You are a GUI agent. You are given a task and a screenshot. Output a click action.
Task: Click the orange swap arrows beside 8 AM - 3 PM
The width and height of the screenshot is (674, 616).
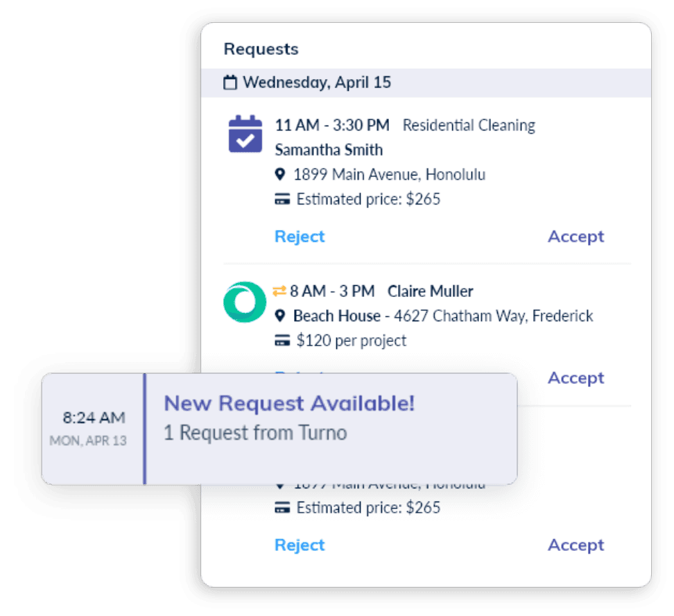point(279,291)
